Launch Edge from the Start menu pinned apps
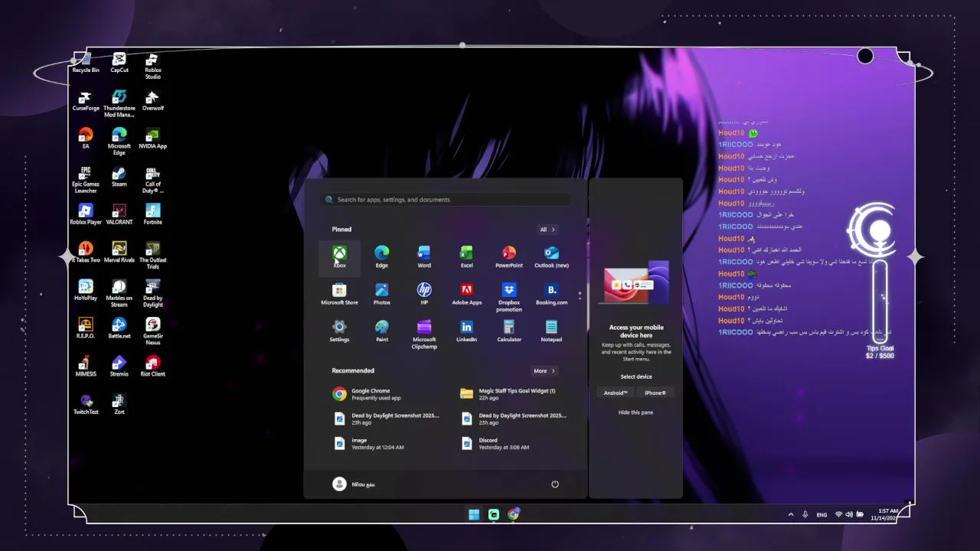Image resolution: width=980 pixels, height=551 pixels. (x=381, y=256)
